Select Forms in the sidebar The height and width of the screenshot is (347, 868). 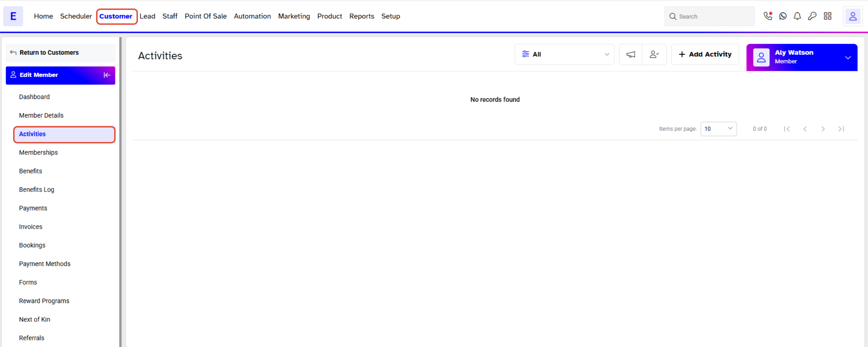[x=28, y=282]
